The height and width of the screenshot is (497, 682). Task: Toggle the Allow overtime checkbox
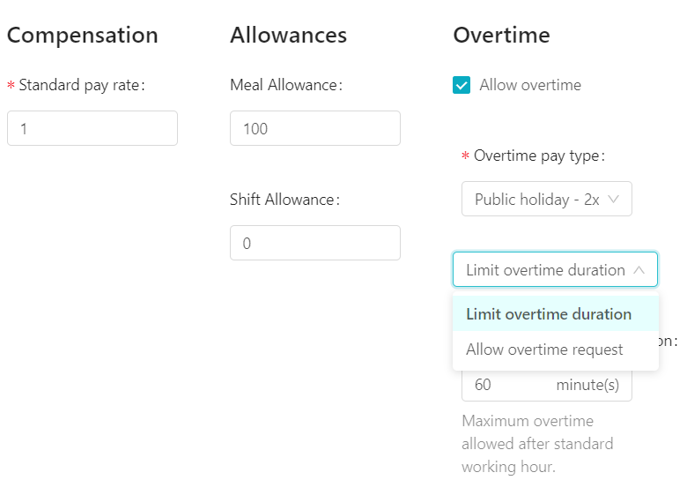[x=461, y=85]
